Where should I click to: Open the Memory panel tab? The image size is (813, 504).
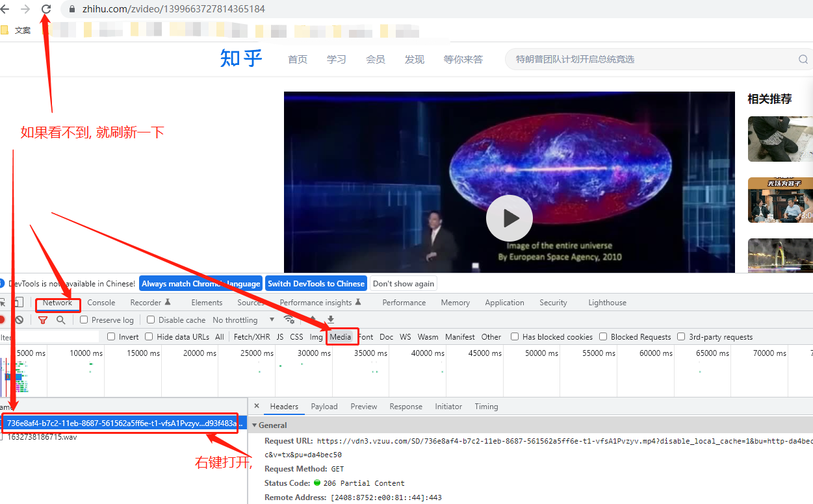tap(455, 303)
